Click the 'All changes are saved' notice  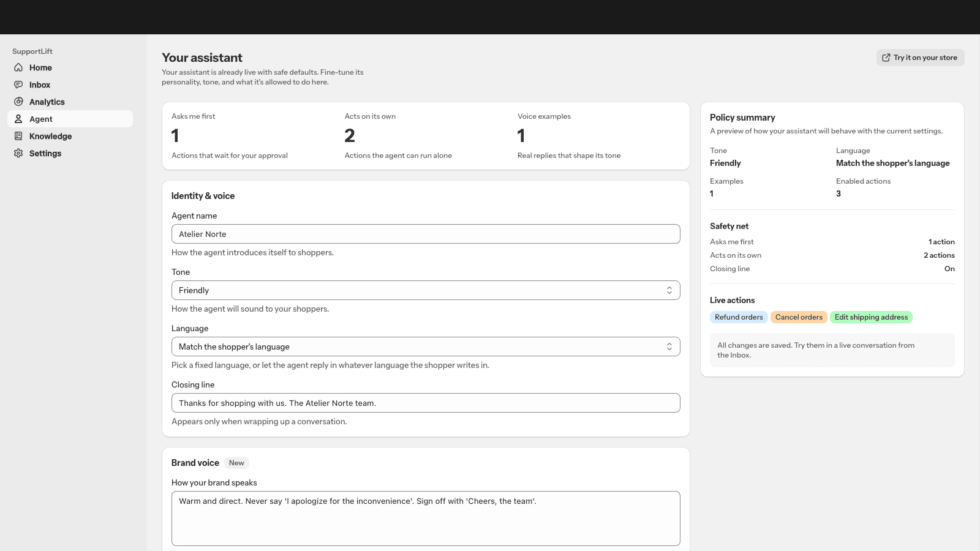(x=832, y=350)
